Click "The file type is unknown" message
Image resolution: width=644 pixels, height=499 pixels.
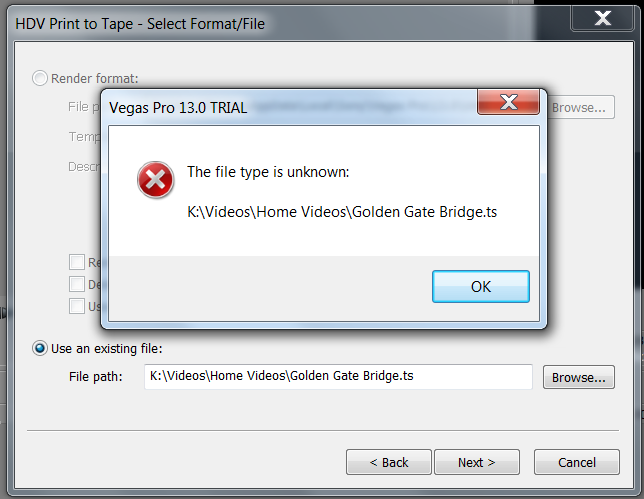pyautogui.click(x=268, y=172)
